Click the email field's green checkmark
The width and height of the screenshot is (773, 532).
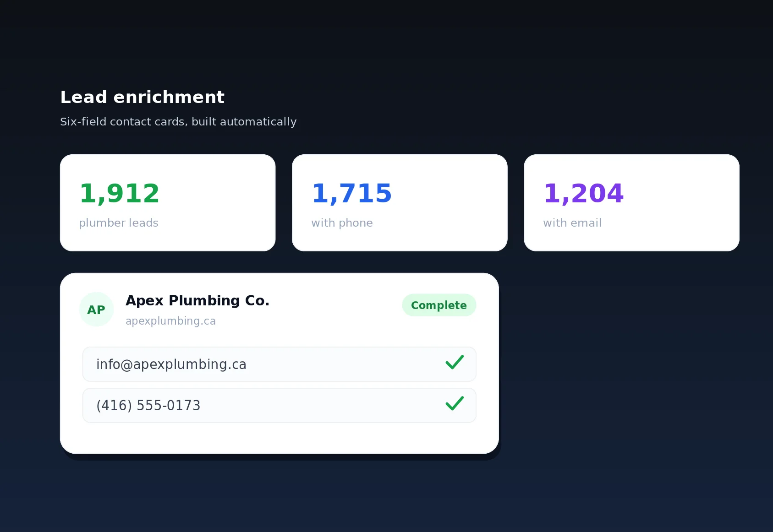pyautogui.click(x=455, y=362)
